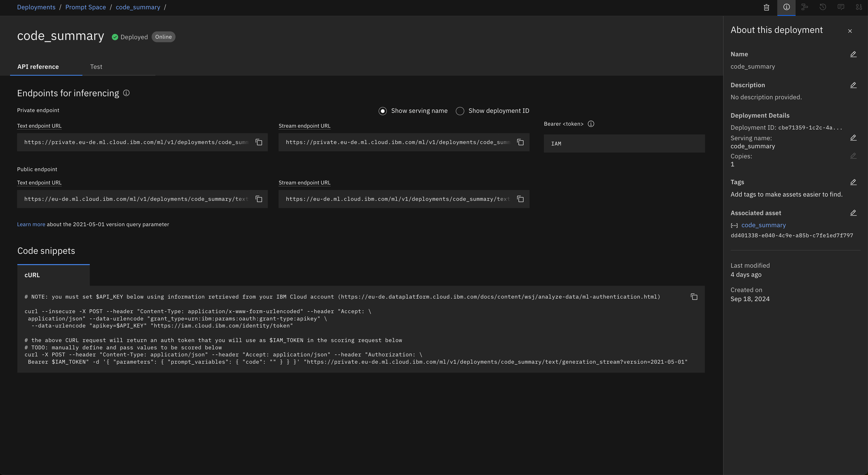The height and width of the screenshot is (475, 868).
Task: Edit the Tags with the pencil icon
Action: click(x=853, y=182)
